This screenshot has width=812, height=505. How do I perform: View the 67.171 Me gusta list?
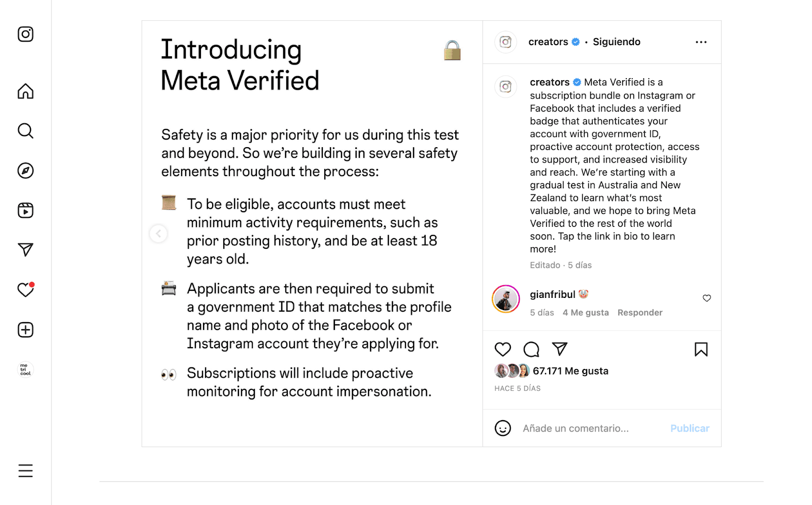pos(571,371)
